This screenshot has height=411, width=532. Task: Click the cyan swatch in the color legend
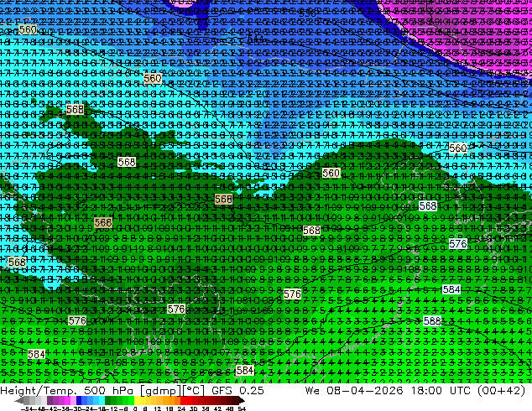102,401
